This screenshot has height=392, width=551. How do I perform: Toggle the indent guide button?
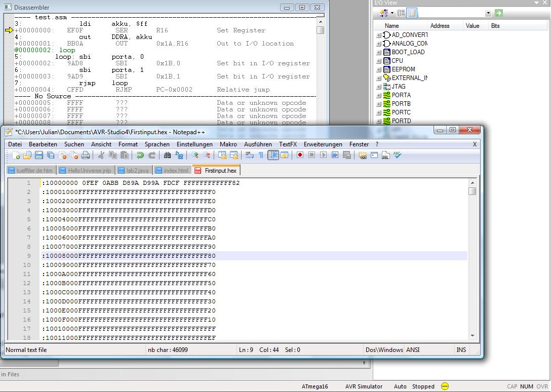(272, 155)
